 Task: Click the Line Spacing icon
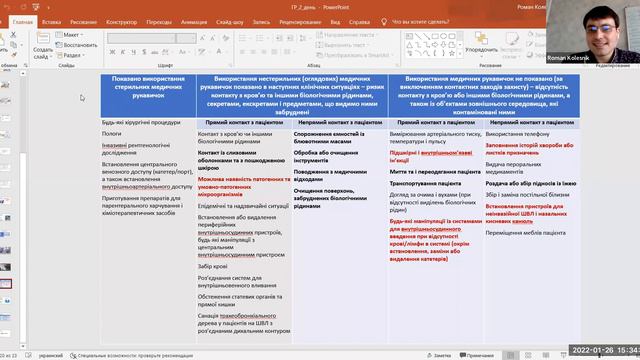click(303, 38)
